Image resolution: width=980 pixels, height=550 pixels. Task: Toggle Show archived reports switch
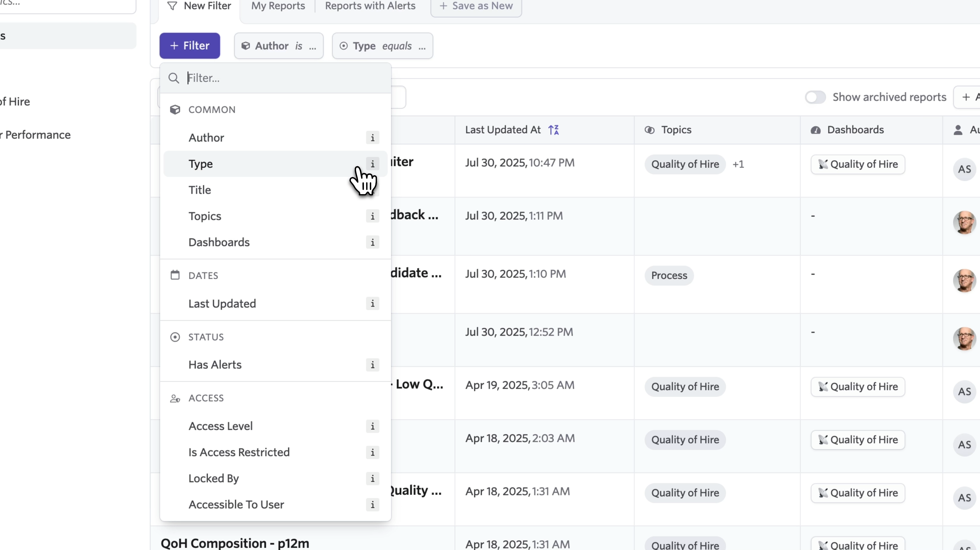pyautogui.click(x=815, y=97)
